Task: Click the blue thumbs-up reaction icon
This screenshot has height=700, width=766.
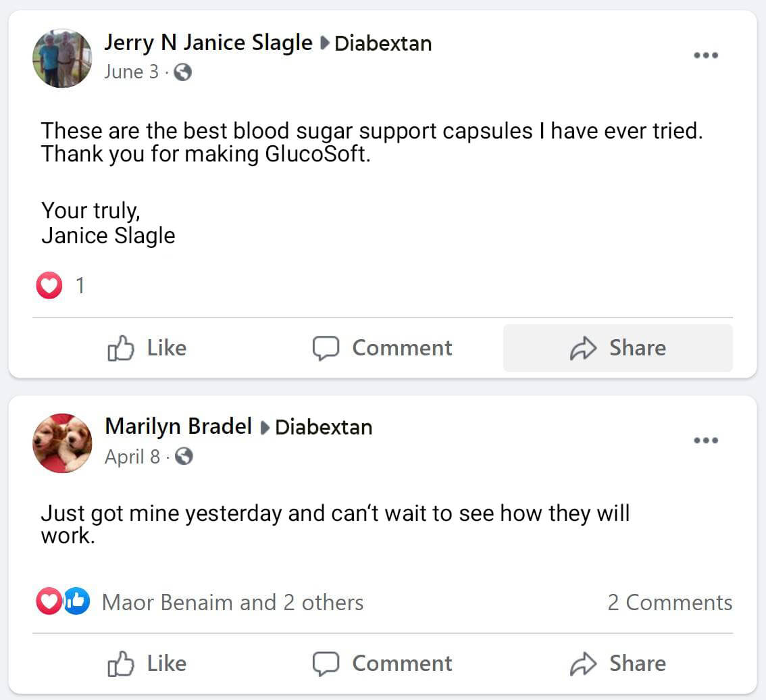Action: click(77, 601)
